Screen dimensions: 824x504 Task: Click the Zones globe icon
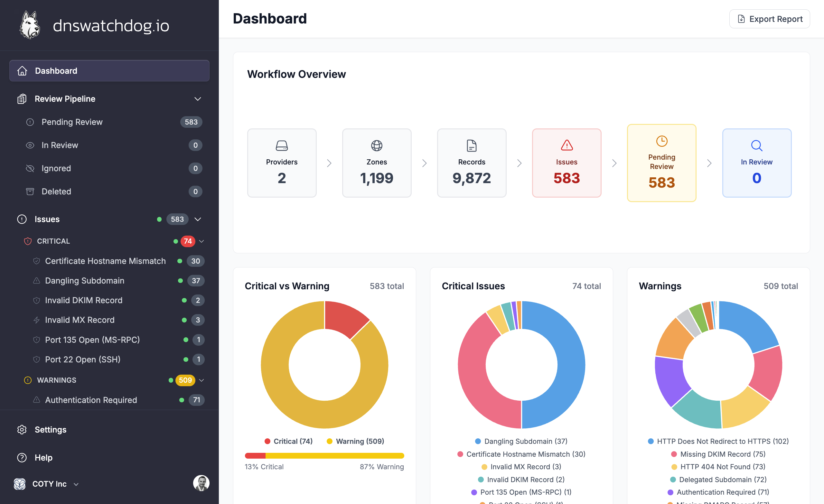click(377, 146)
